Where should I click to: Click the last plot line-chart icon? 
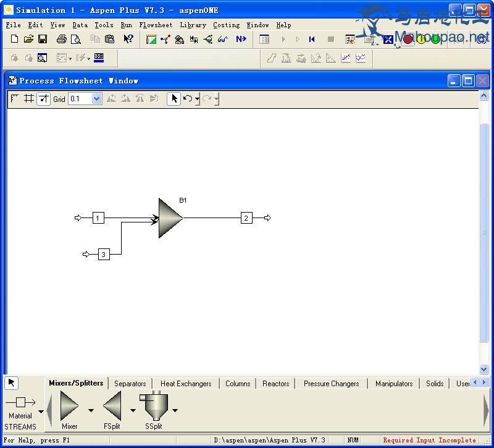pyautogui.click(x=361, y=58)
